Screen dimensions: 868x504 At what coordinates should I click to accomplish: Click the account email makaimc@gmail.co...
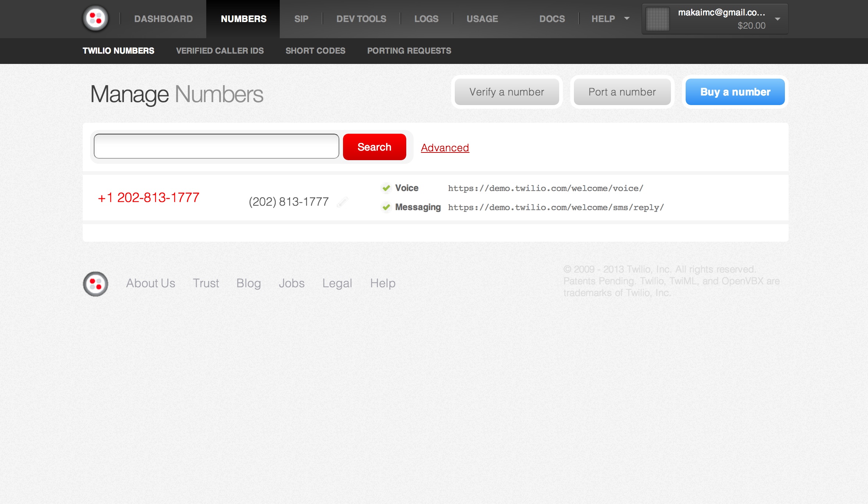pyautogui.click(x=722, y=12)
